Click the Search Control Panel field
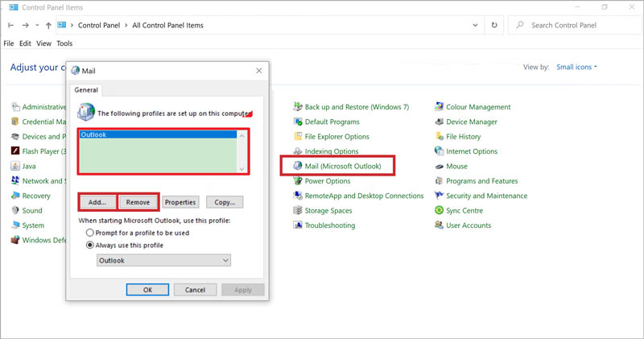This screenshot has height=339, width=644. click(x=575, y=25)
